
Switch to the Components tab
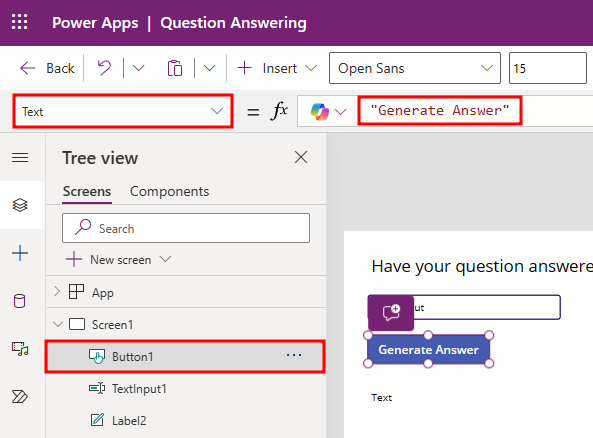(x=169, y=191)
